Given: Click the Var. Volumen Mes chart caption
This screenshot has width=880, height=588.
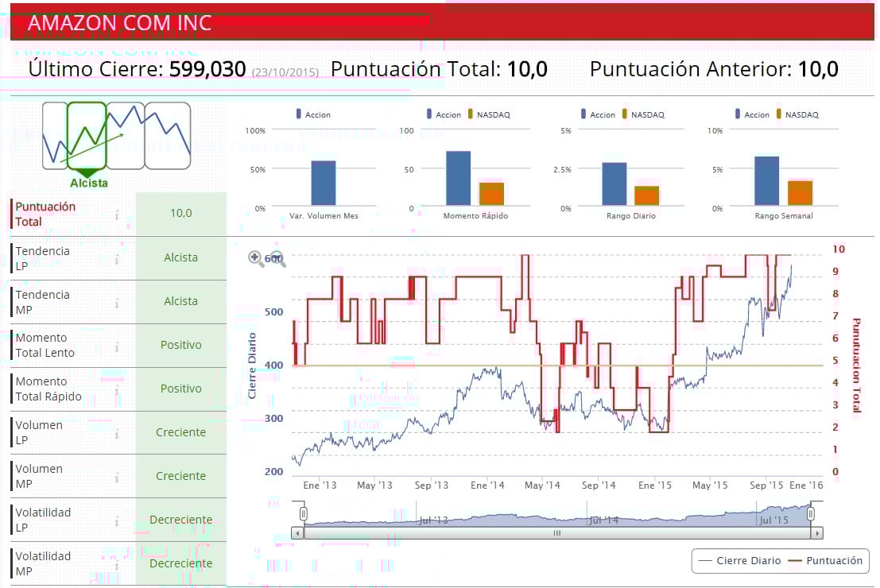Looking at the screenshot, I should [x=324, y=215].
